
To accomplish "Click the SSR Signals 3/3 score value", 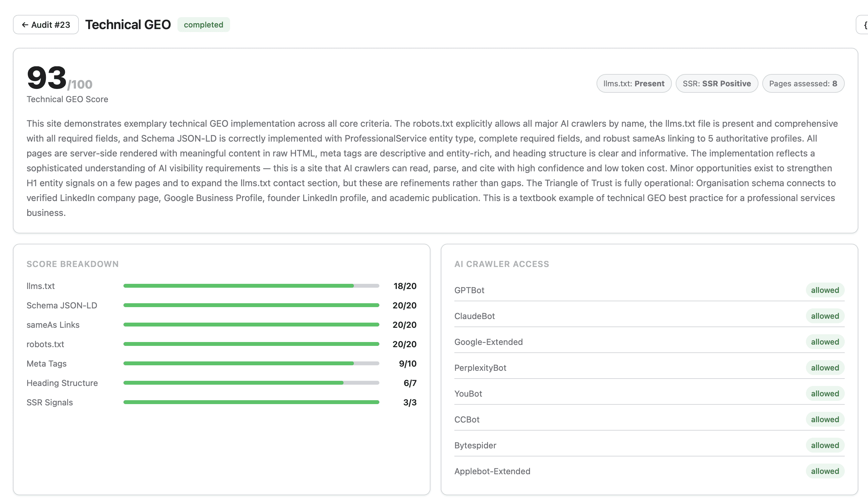I will coord(409,402).
